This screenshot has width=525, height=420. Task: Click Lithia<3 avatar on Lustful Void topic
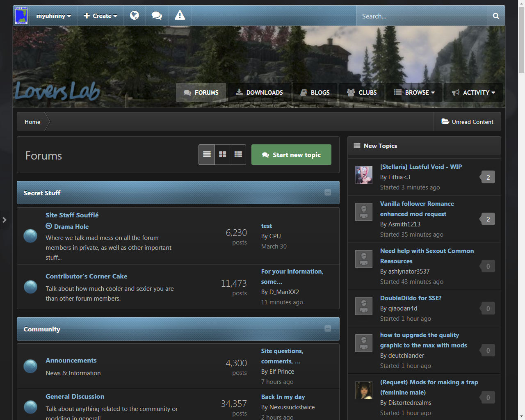pos(363,175)
